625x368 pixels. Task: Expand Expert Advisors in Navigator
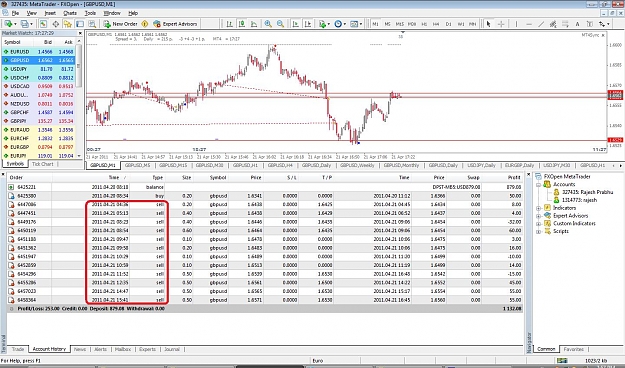[539, 216]
